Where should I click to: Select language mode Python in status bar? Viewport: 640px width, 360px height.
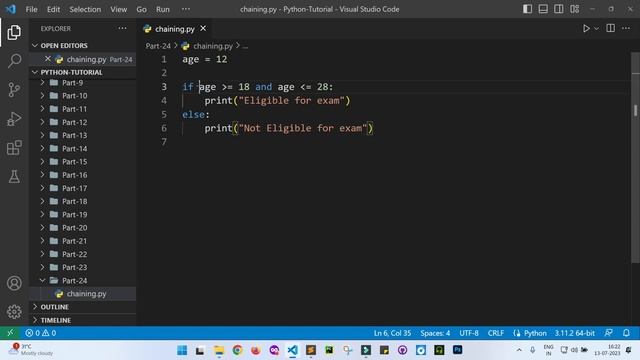pos(535,333)
